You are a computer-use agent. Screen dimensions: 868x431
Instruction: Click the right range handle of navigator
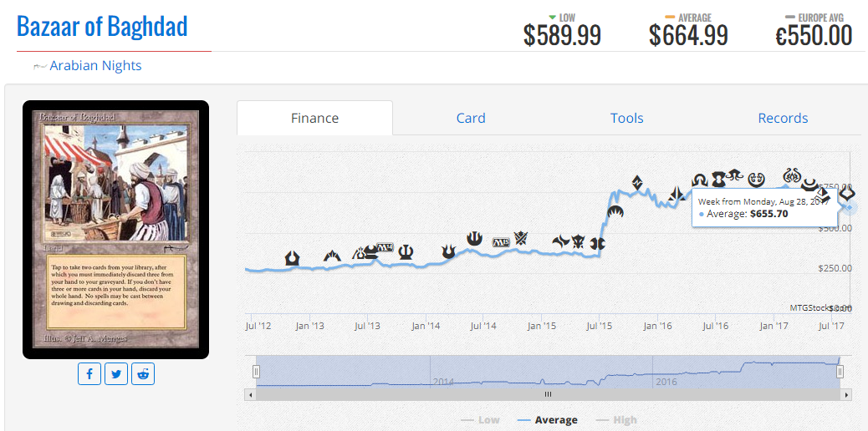tap(840, 372)
